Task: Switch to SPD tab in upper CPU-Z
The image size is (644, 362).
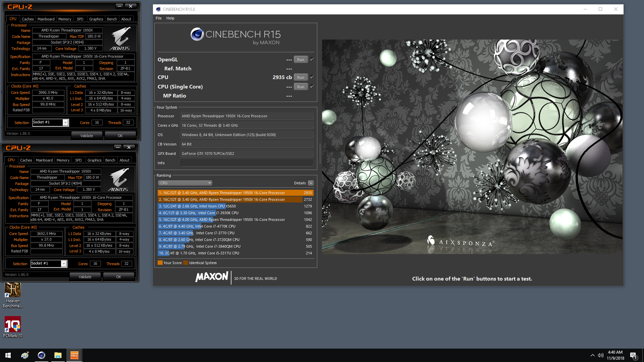Action: tap(80, 19)
